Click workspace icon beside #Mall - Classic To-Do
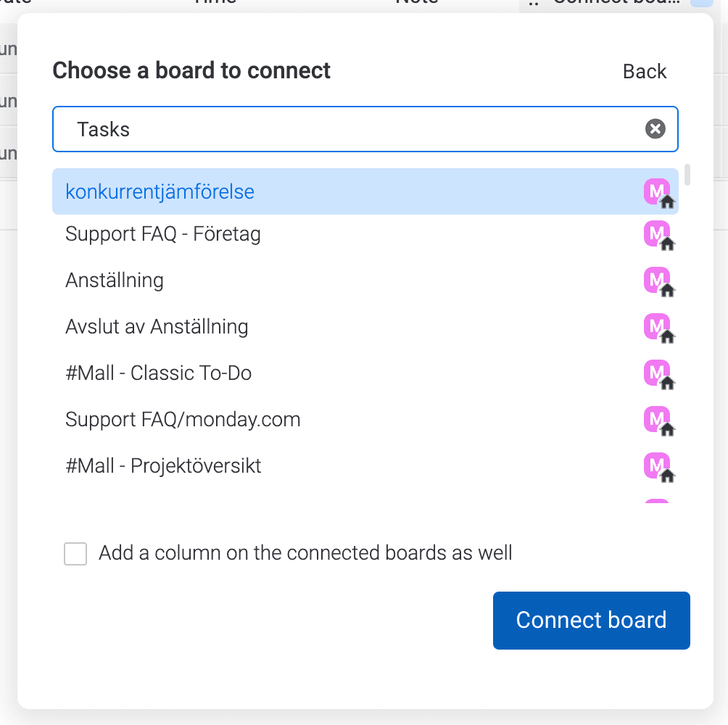Viewport: 728px width, 725px height. point(659,375)
